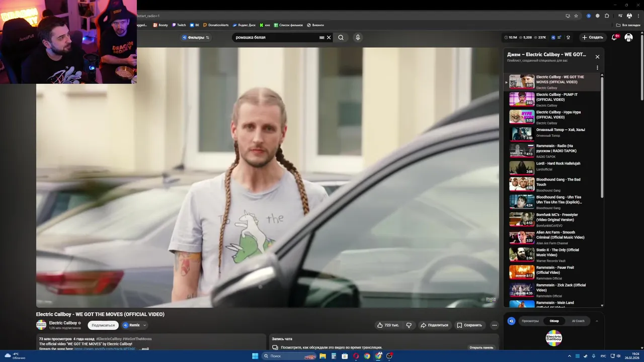Open Список фильмов bookmark
The image size is (644, 362).
pos(288,25)
